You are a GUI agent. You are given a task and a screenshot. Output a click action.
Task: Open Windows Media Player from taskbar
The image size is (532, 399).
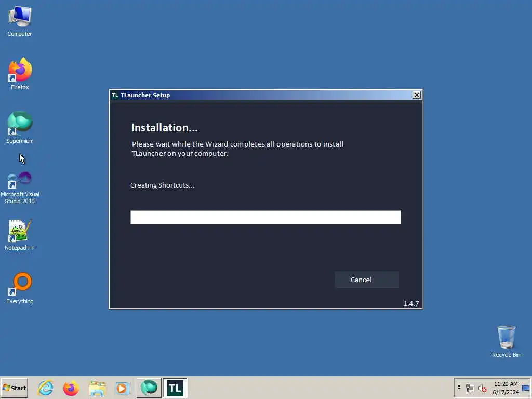pyautogui.click(x=123, y=388)
